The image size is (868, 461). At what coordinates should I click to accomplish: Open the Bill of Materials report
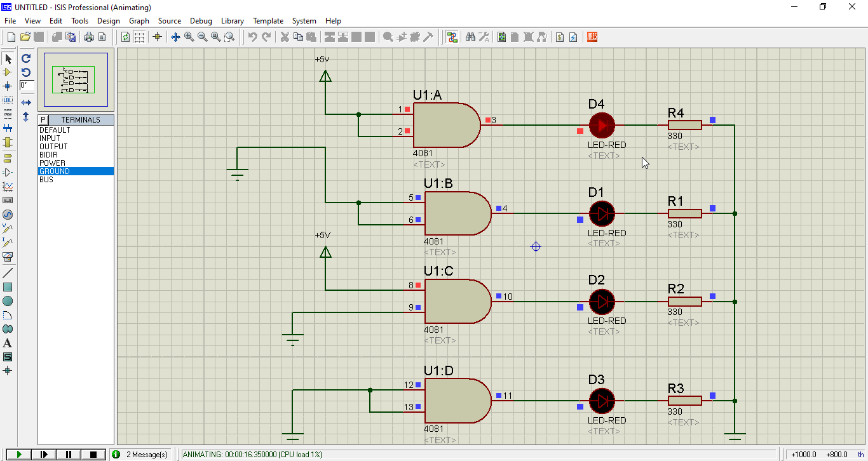[x=559, y=37]
